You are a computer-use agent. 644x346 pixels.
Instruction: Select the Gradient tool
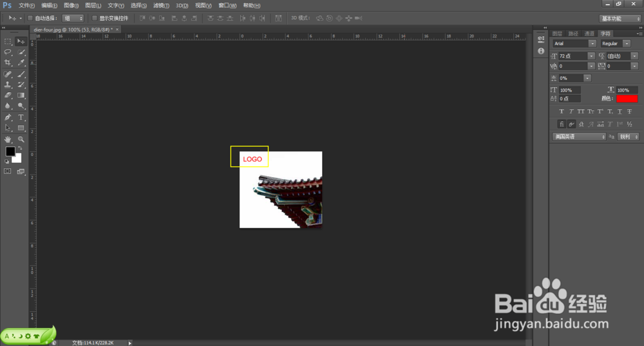coord(21,95)
